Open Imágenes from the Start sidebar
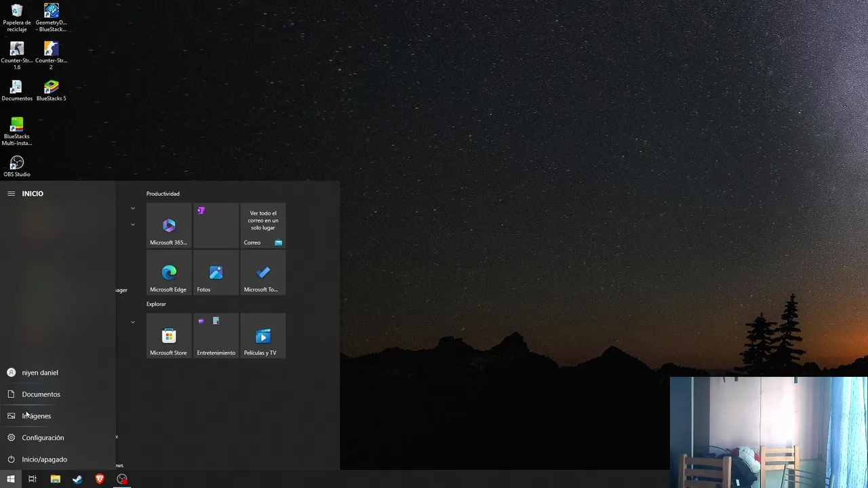The height and width of the screenshot is (488, 868). [58, 416]
